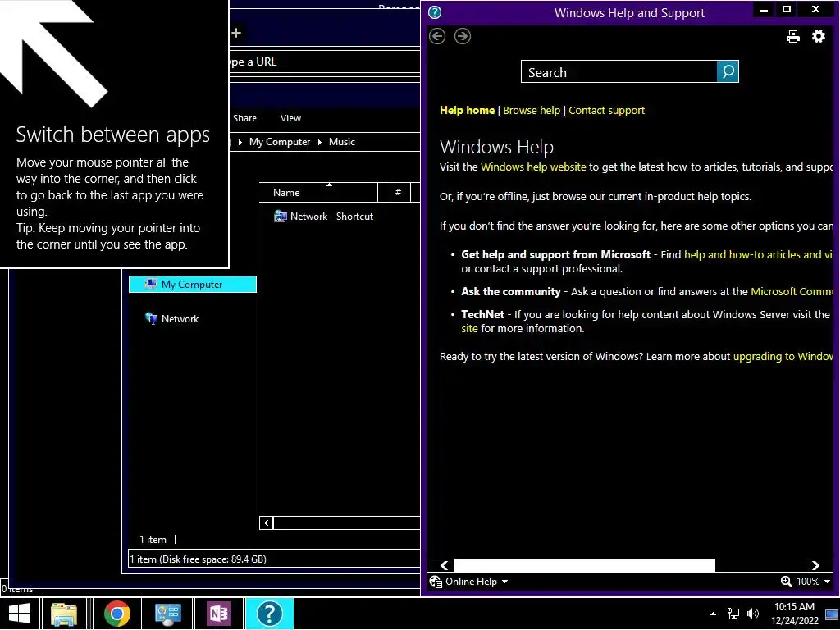Open the Browse help link
This screenshot has width=840, height=630.
tap(532, 111)
